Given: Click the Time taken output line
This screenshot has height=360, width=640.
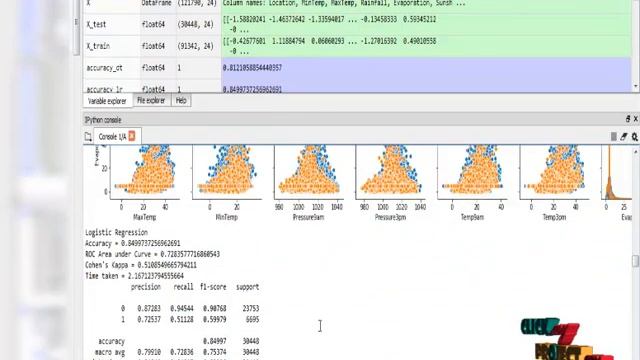Looking at the screenshot, I should pyautogui.click(x=134, y=276).
